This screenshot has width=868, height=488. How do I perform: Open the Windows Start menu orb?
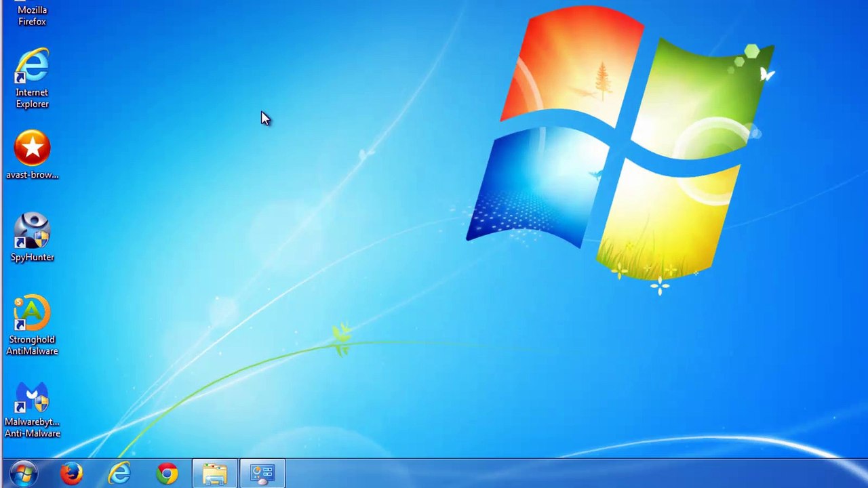(x=24, y=474)
